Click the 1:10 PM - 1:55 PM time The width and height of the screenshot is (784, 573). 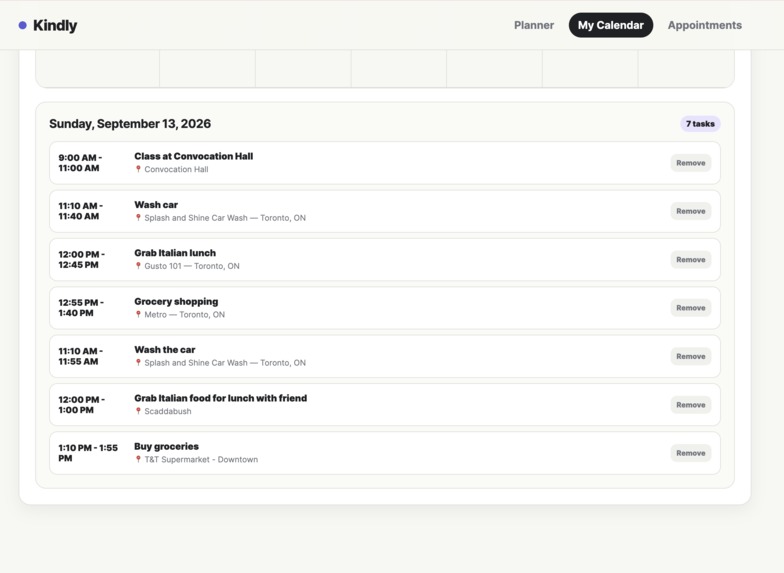88,453
